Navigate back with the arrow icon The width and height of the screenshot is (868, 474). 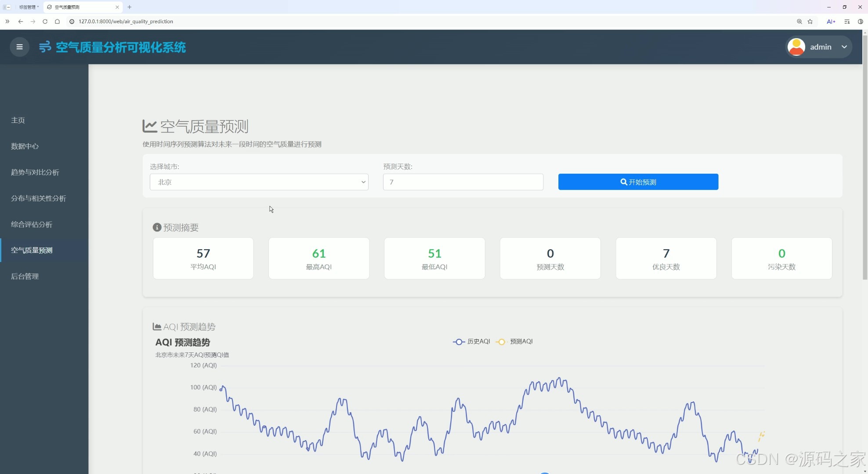[21, 22]
